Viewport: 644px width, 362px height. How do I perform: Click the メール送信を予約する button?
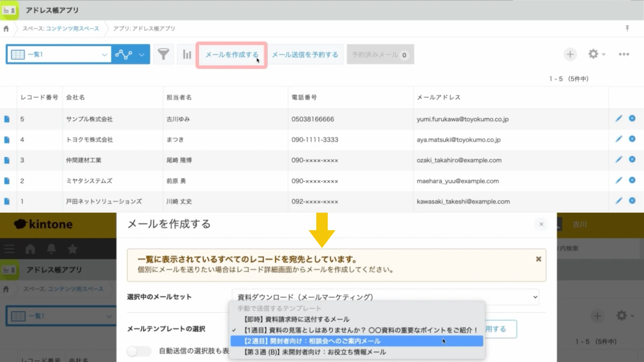point(305,54)
